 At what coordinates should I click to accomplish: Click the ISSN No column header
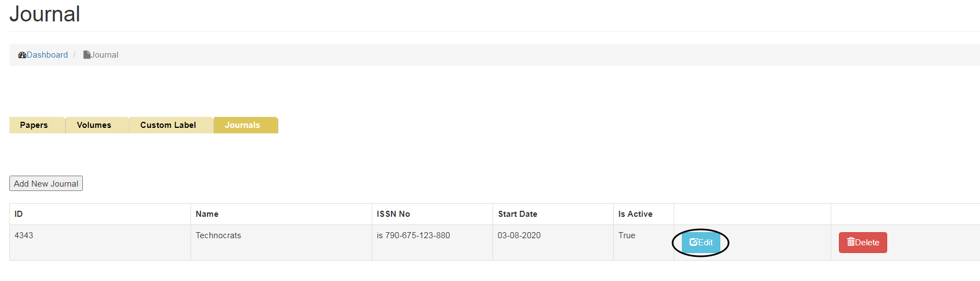[x=393, y=214]
